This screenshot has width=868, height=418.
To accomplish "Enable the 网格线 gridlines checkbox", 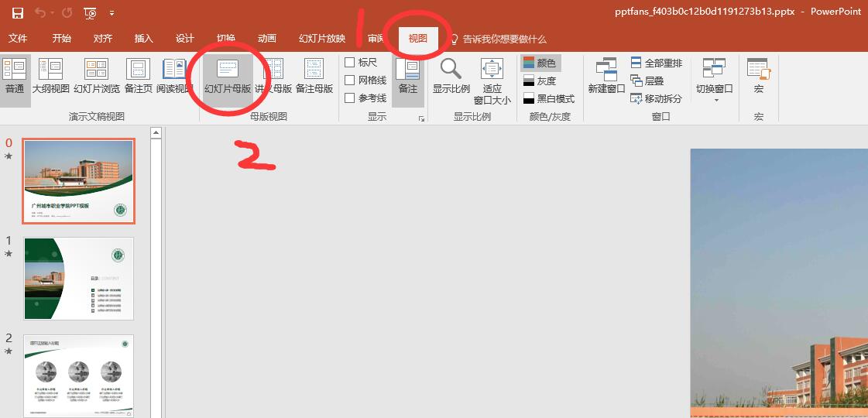I will 350,81.
